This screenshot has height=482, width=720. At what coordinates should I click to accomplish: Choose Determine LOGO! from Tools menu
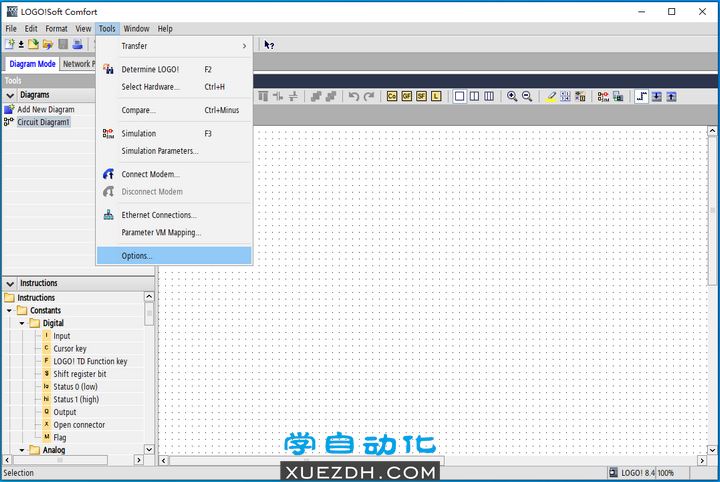tap(174, 69)
